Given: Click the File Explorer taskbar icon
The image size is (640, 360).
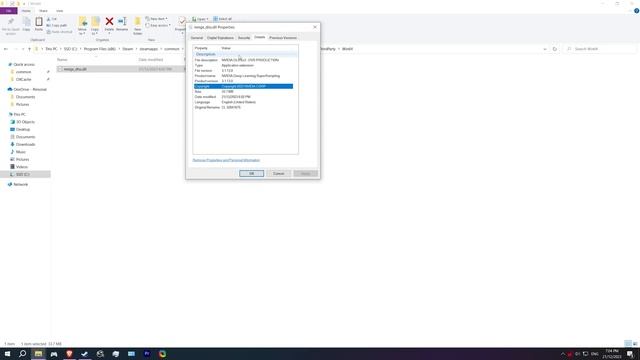Looking at the screenshot, I should 38,354.
